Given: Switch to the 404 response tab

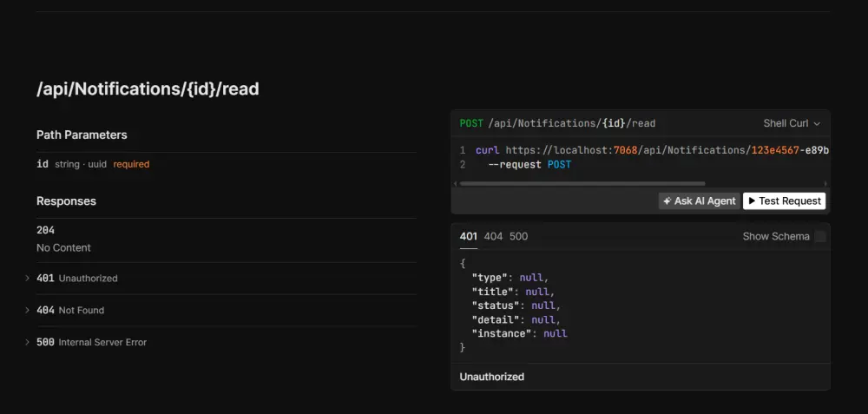Looking at the screenshot, I should pos(493,236).
